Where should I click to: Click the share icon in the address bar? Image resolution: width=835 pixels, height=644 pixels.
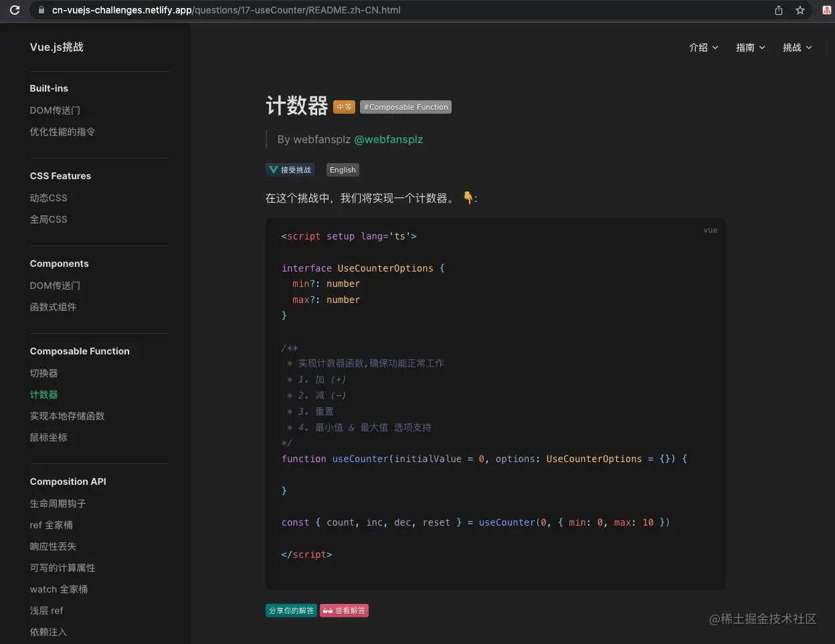pos(779,10)
